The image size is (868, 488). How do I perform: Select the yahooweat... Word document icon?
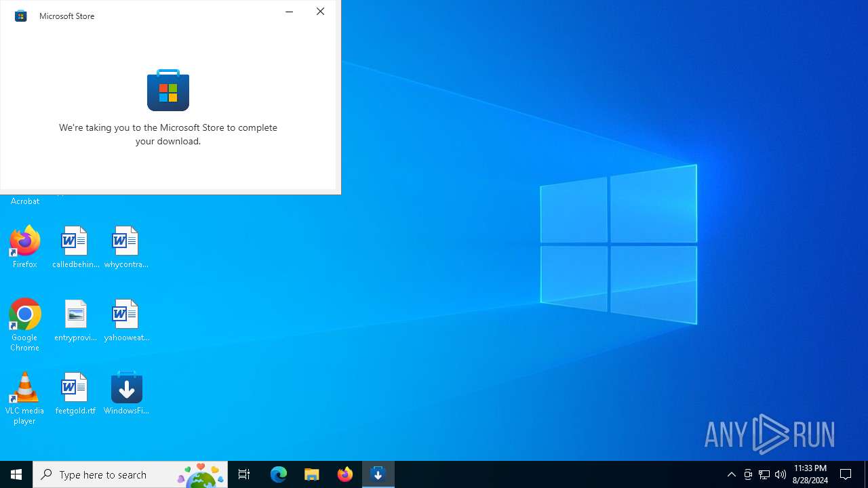pyautogui.click(x=126, y=321)
